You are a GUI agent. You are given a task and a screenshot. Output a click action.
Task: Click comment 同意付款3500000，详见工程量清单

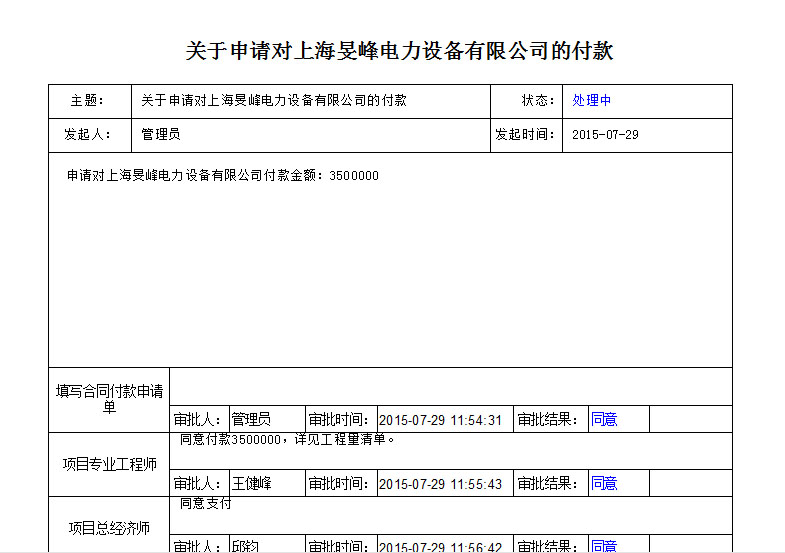coord(288,439)
